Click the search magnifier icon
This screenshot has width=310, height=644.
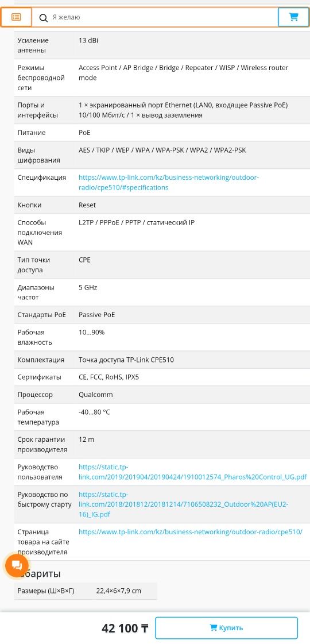[43, 18]
